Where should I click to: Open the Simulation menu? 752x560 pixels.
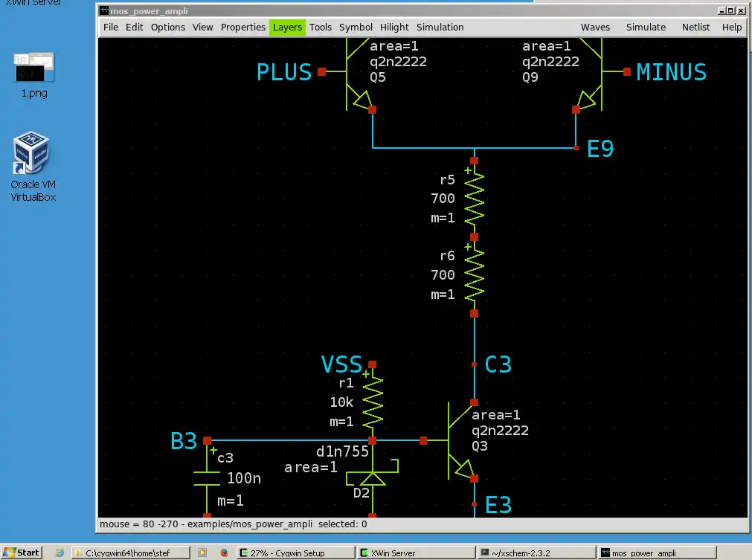[x=440, y=27]
